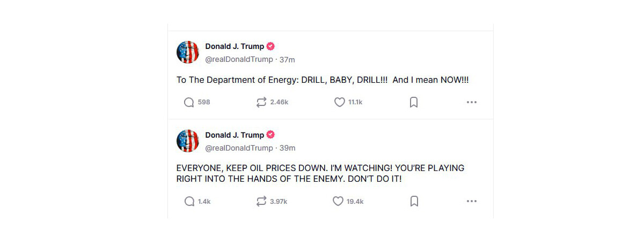This screenshot has width=644, height=242.
Task: Open the EVERYONE, KEEP OIL PRICES DOWN post text
Action: pos(320,173)
